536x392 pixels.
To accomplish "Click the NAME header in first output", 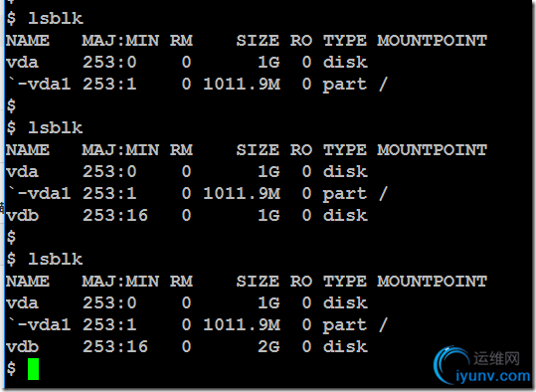I will pyautogui.click(x=28, y=41).
